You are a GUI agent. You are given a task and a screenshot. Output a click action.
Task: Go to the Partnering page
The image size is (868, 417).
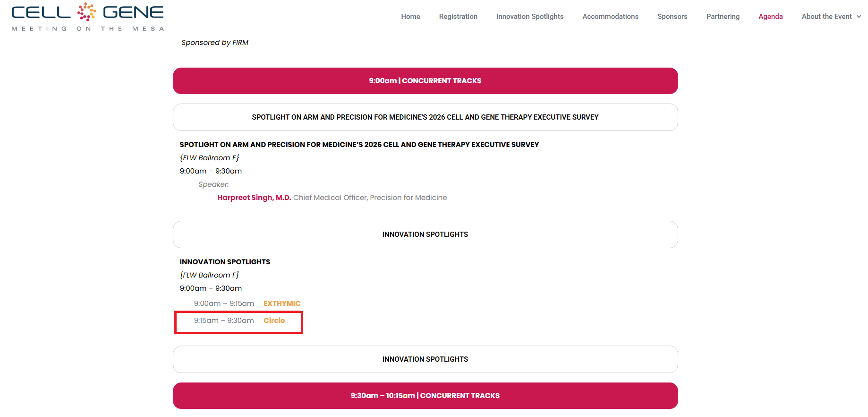tap(723, 17)
